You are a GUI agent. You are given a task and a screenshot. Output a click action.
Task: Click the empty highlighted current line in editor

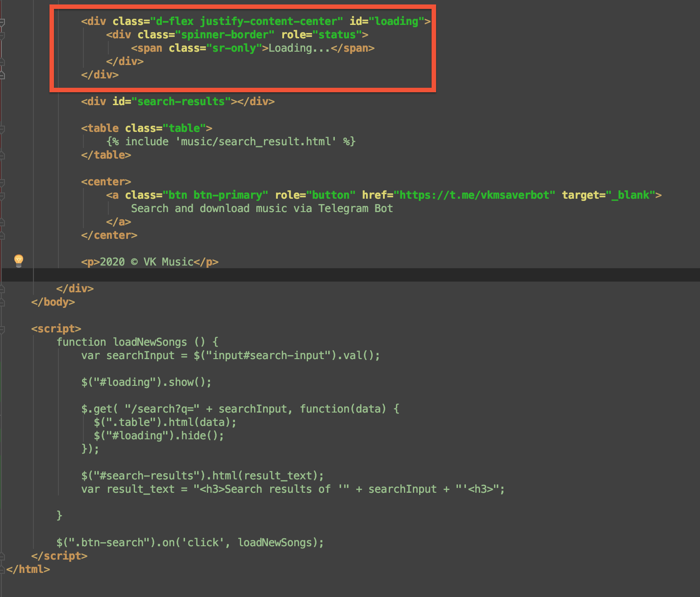[x=350, y=275]
